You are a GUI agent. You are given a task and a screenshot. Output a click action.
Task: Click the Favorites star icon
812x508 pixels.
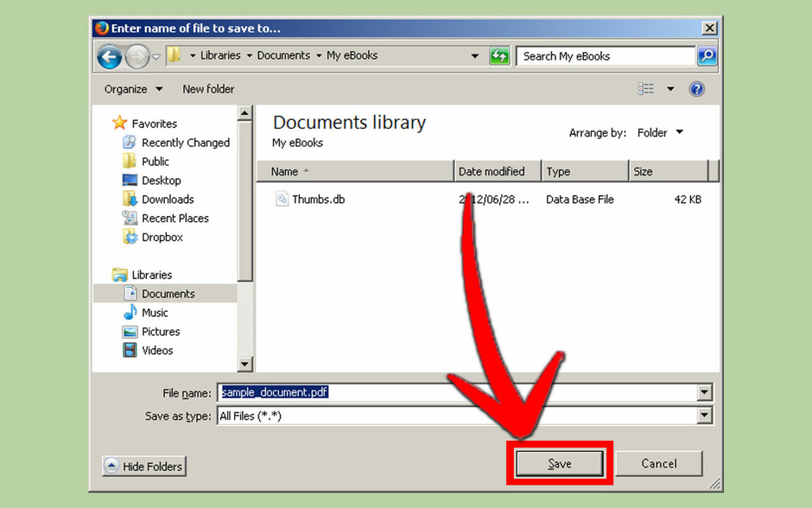click(119, 122)
